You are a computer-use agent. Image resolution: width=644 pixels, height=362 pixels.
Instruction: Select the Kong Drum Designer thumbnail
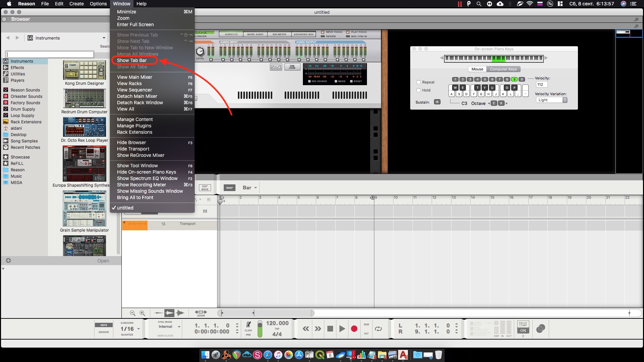pyautogui.click(x=85, y=70)
